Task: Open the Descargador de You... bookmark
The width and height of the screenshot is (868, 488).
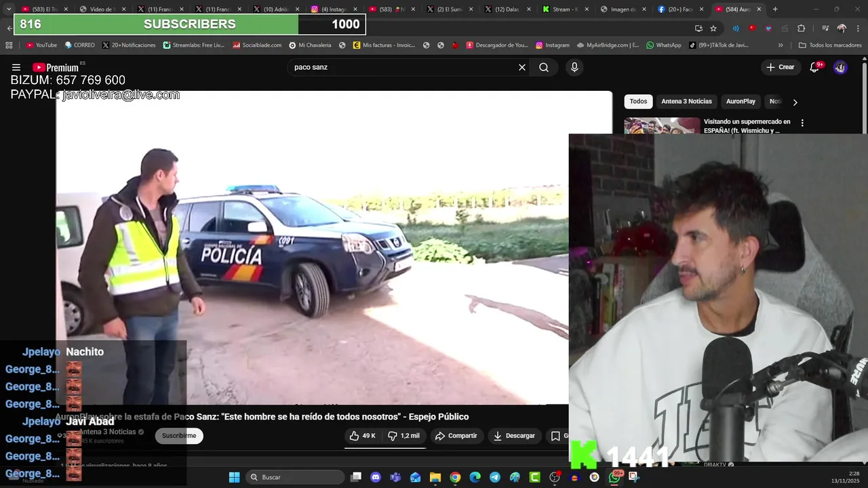Action: pos(497,45)
